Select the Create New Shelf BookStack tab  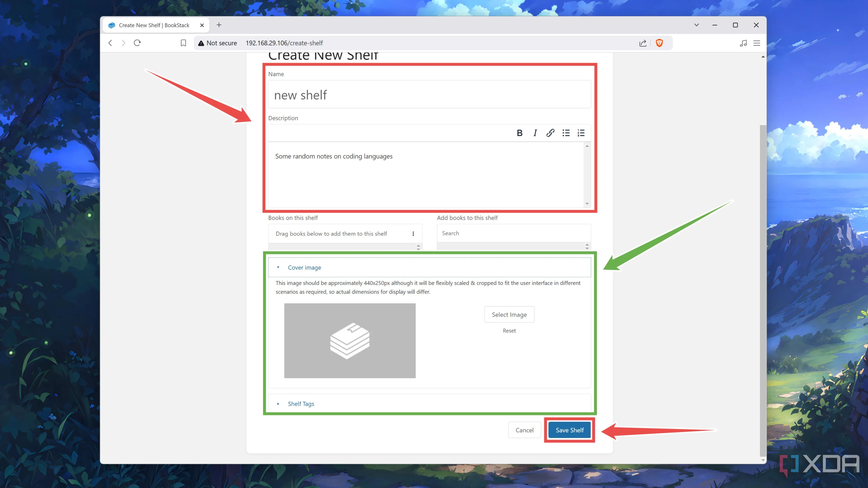click(156, 25)
